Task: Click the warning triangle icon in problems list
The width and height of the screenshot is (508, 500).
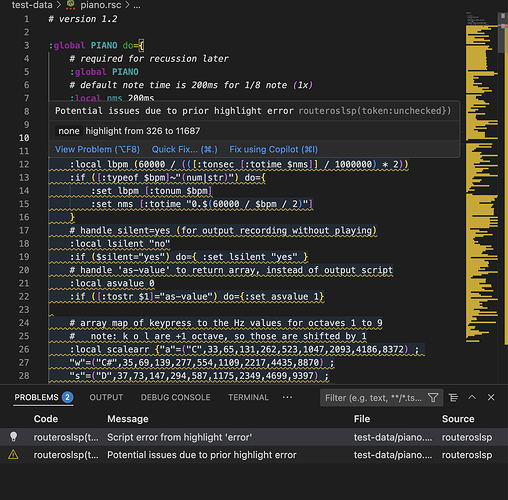Action: coord(13,454)
